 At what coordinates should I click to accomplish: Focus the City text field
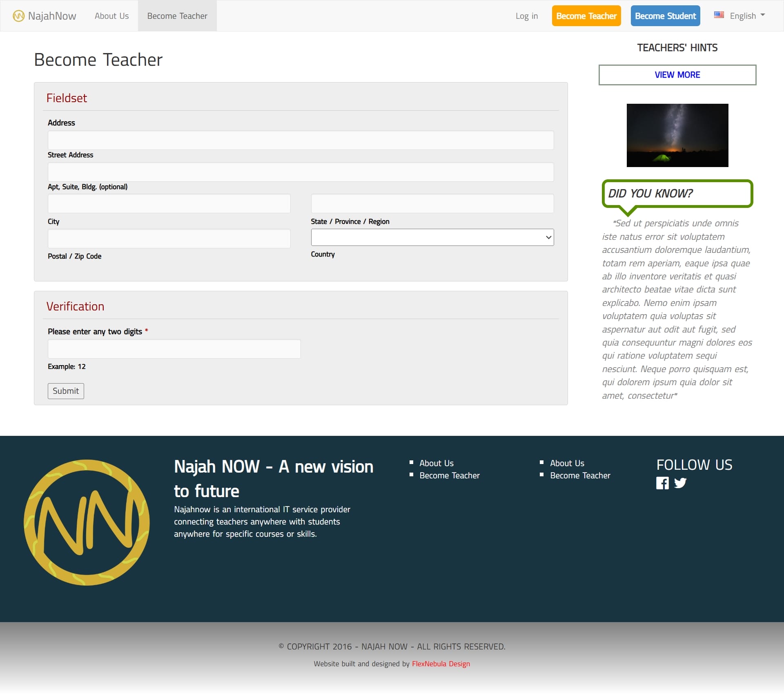click(169, 203)
